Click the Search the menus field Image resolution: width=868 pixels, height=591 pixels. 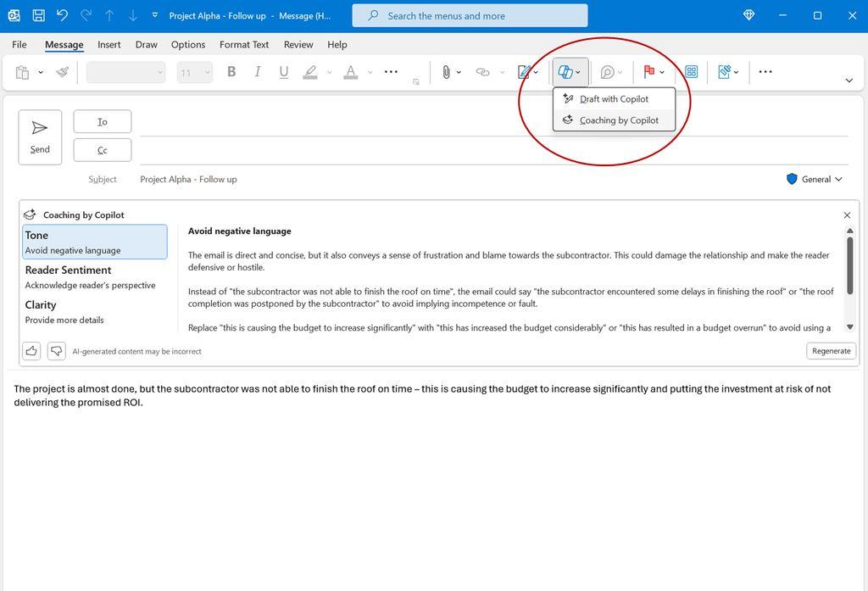click(470, 15)
